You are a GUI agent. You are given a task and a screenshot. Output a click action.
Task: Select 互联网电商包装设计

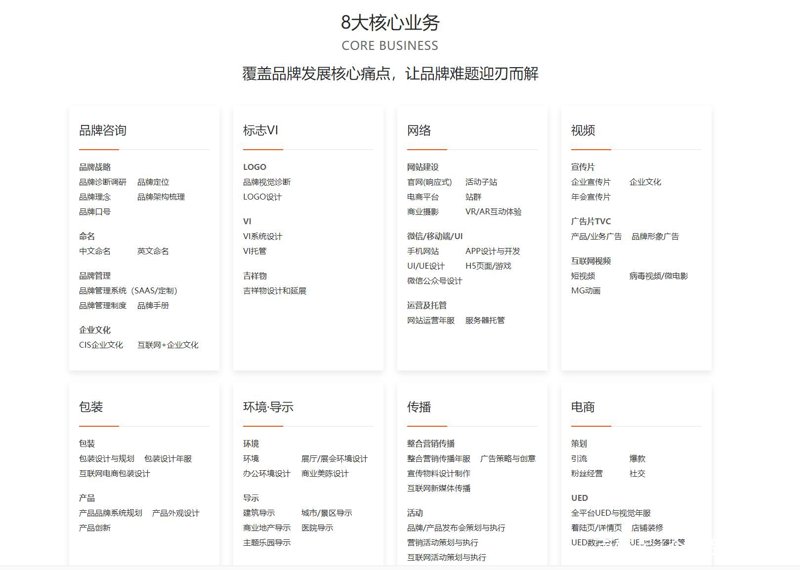pyautogui.click(x=114, y=474)
